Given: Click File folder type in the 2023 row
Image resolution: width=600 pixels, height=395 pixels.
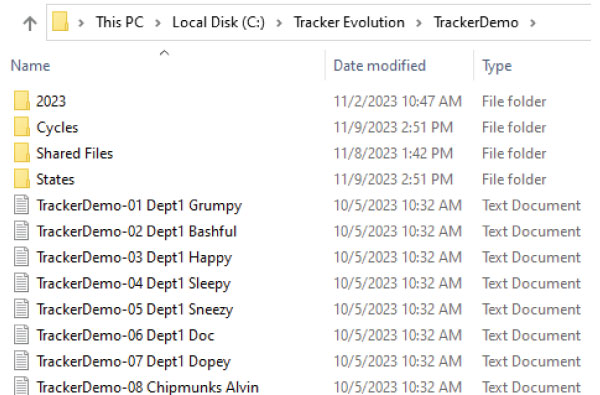Looking at the screenshot, I should pos(514,101).
